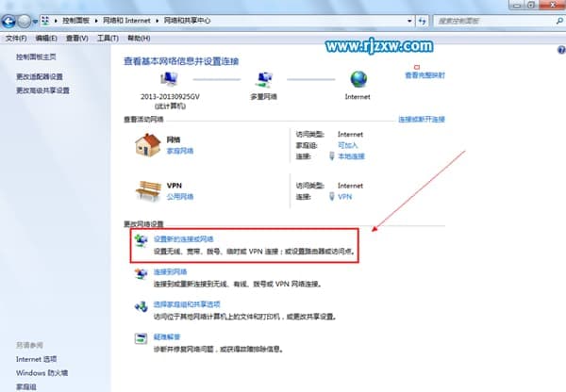
Task: Select 网络和共享中心 breadcrumb segment
Action: pyautogui.click(x=187, y=21)
